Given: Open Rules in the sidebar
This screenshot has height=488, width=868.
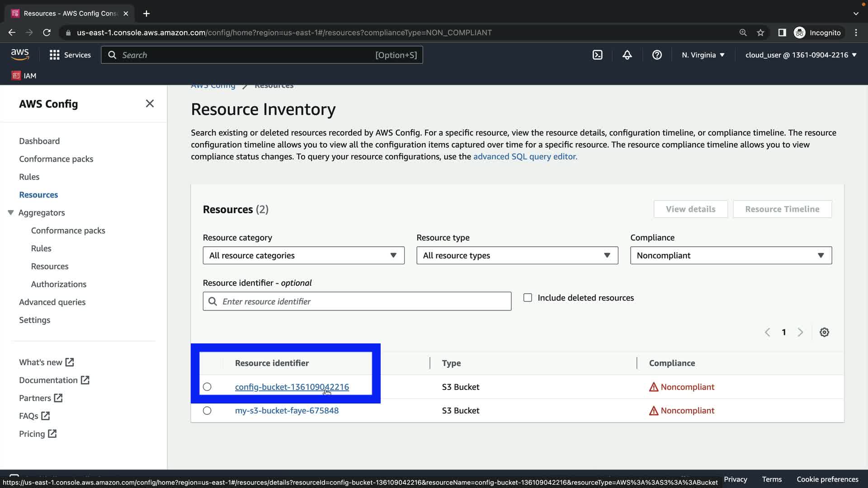Looking at the screenshot, I should (29, 177).
